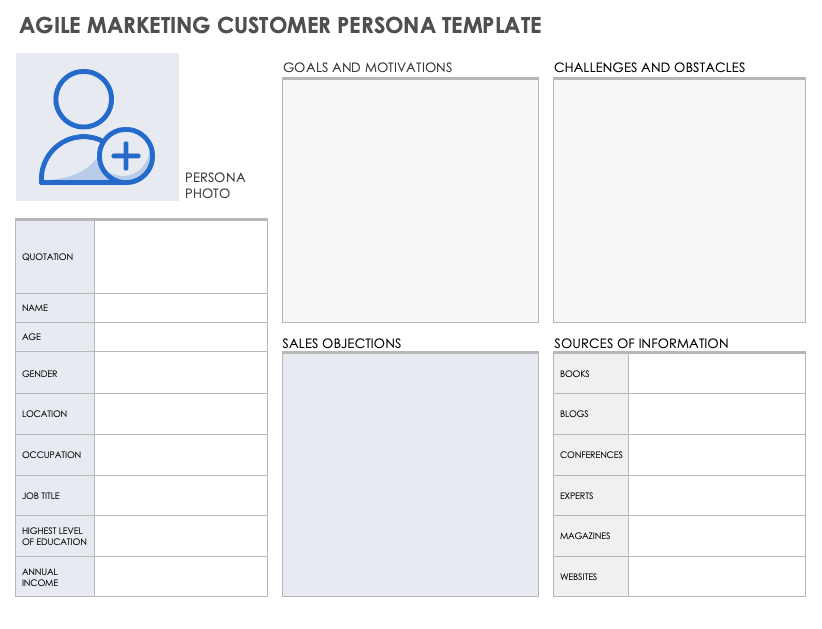Select the Location value cell
822x629 pixels.
pos(181,414)
